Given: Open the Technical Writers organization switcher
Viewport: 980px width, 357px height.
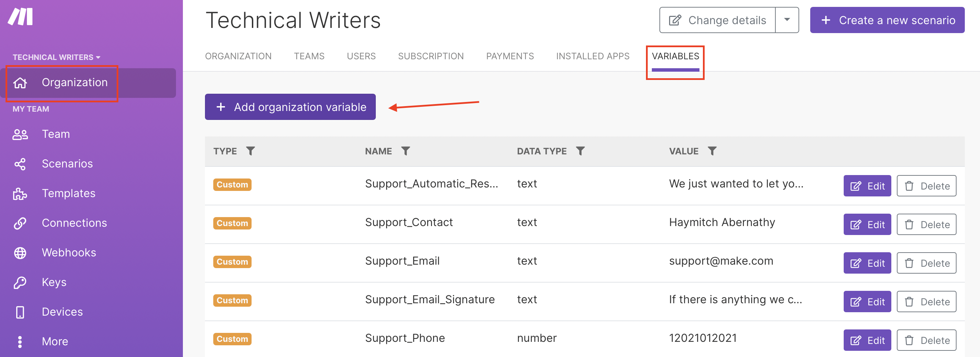Looking at the screenshot, I should [56, 57].
